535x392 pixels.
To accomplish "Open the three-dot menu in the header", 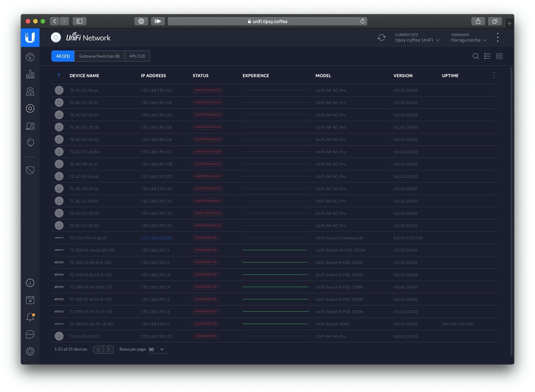I will [497, 38].
